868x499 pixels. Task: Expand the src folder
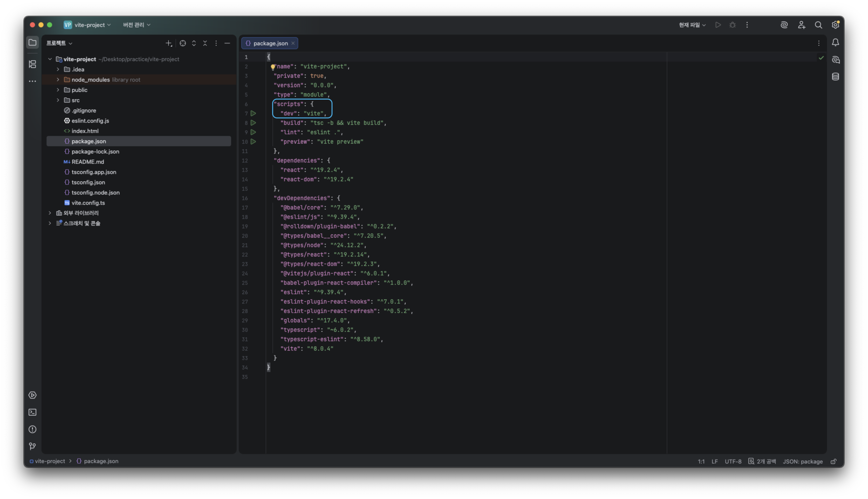pos(58,100)
